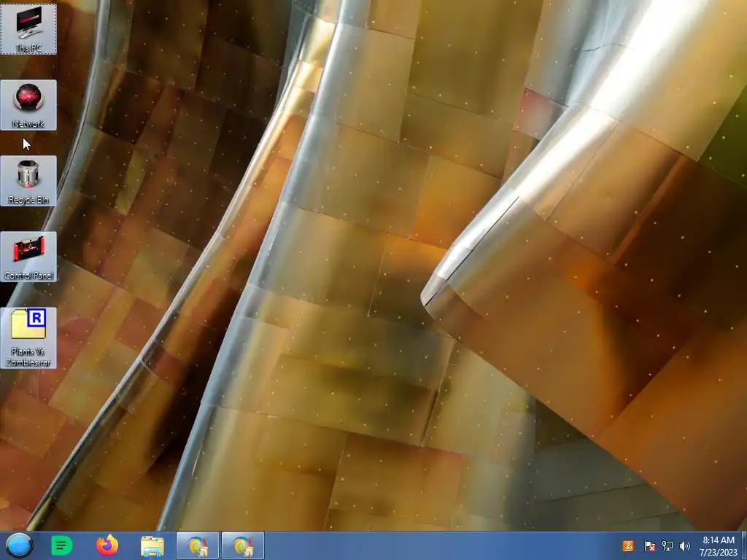Open Action Center flag tray icon

[x=649, y=546]
